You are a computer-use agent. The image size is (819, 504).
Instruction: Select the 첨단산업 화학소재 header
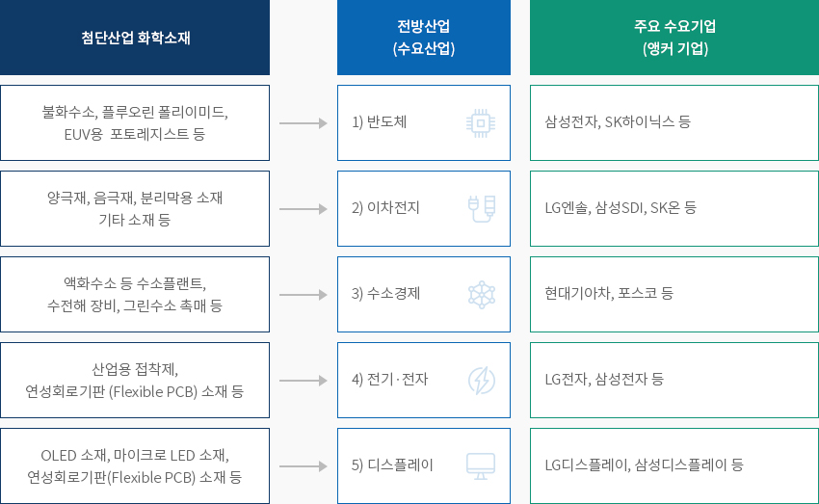[x=135, y=38]
